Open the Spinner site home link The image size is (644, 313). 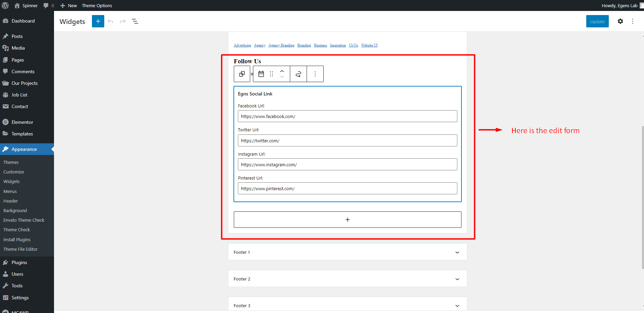click(26, 5)
